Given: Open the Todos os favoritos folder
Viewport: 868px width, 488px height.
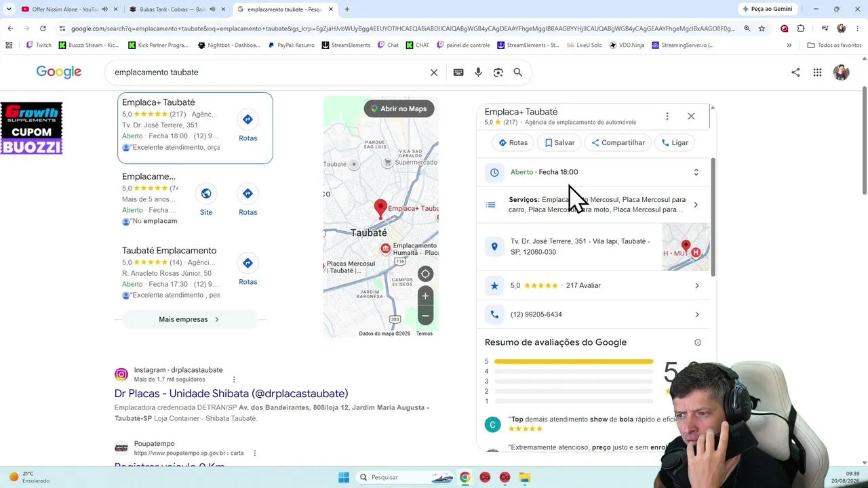Looking at the screenshot, I should (834, 45).
